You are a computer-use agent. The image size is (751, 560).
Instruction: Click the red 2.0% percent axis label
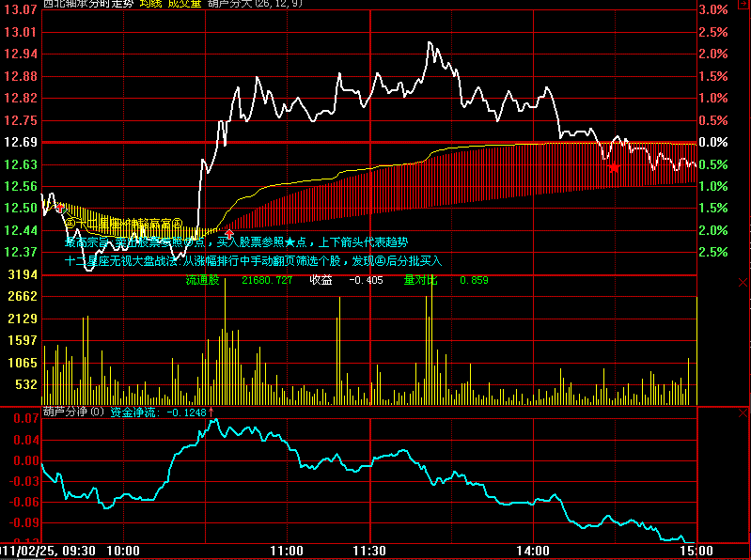click(x=713, y=54)
